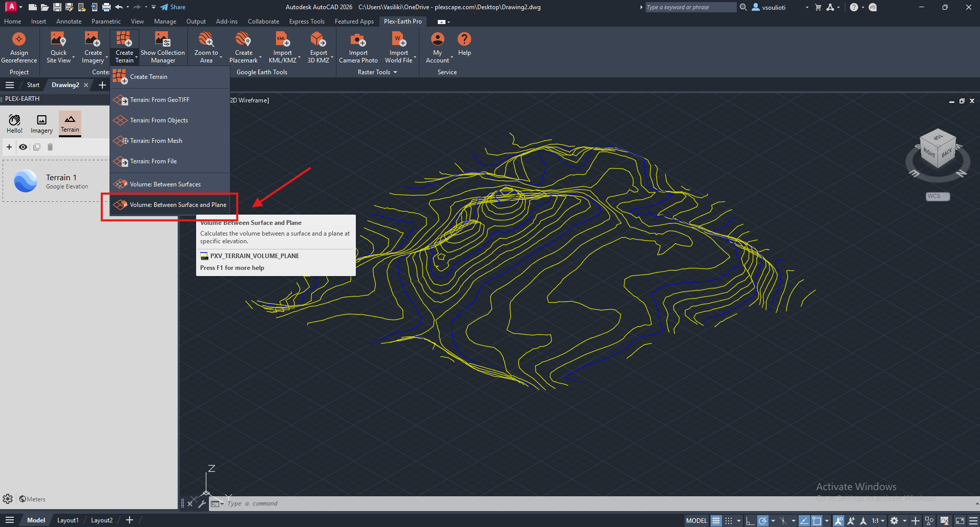
Task: Open the undo history dropdown arrow
Action: click(127, 7)
